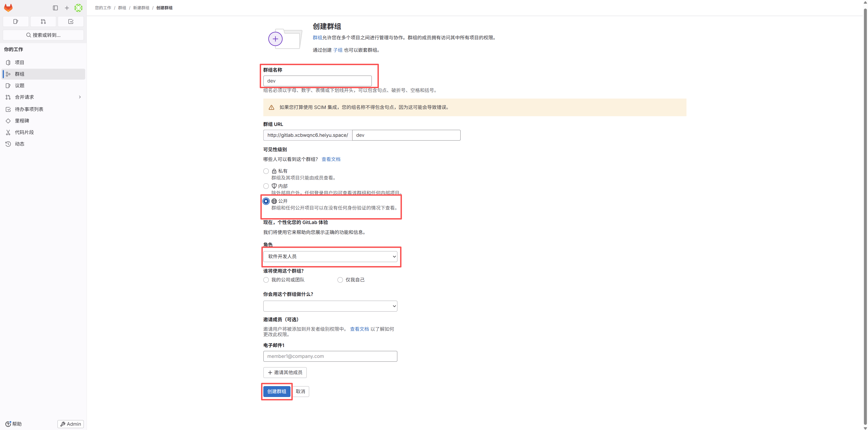868x430 pixels.
Task: Click the 帮助 help button
Action: 14,424
